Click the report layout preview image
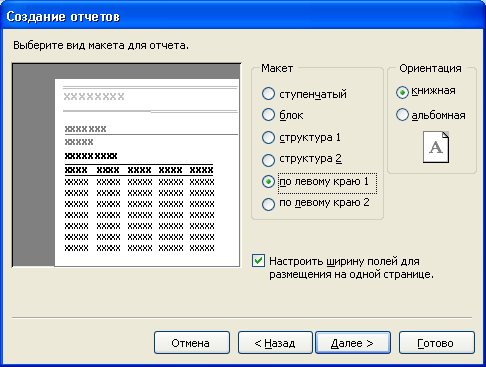The height and width of the screenshot is (367, 486). (126, 165)
